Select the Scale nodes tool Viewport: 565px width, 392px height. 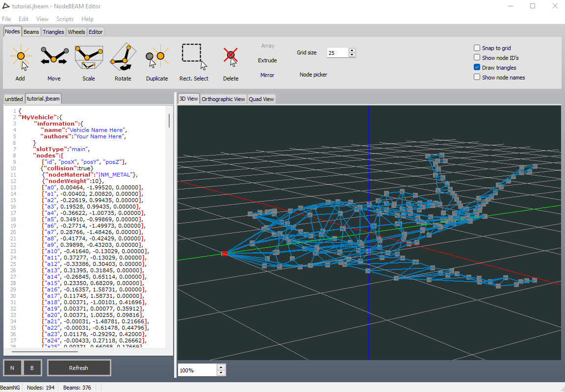(x=89, y=62)
